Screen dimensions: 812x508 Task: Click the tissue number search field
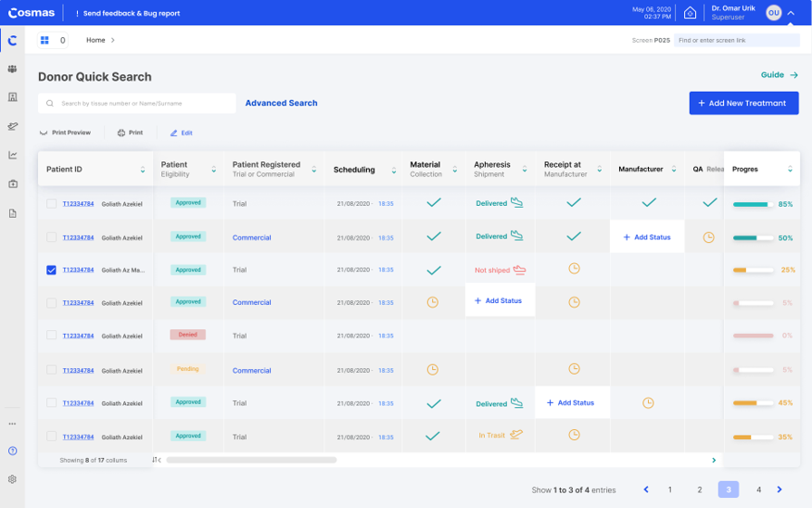click(139, 103)
